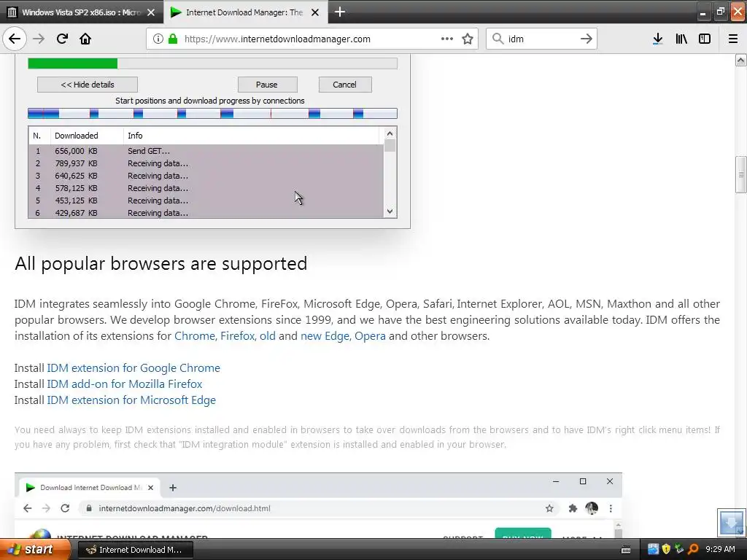This screenshot has width=747, height=560.
Task: Open page actions three-dot menu
Action: click(x=447, y=39)
